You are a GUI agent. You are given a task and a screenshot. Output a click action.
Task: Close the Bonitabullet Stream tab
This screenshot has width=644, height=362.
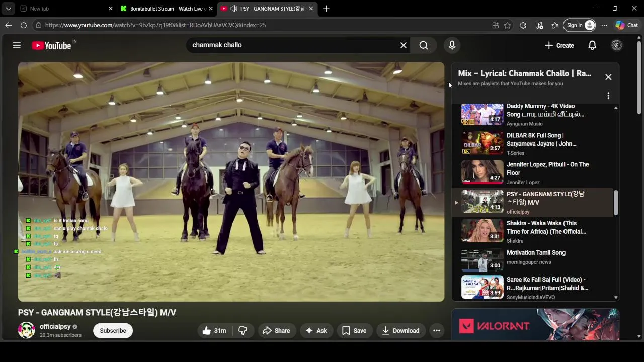[x=211, y=9]
